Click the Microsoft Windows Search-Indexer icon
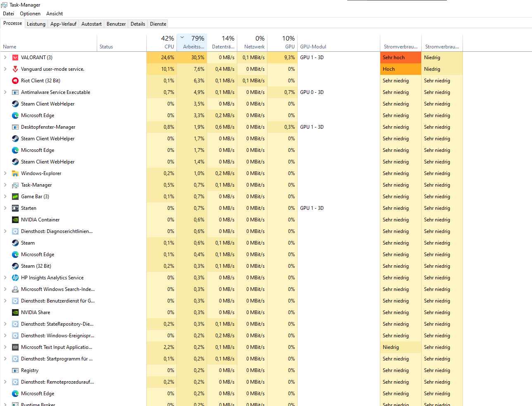 point(15,289)
